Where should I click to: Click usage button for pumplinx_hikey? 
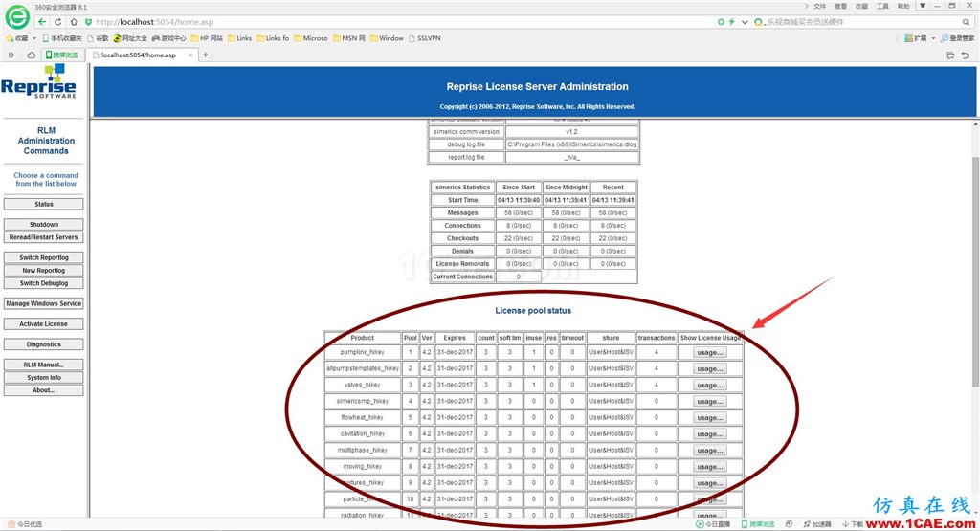tap(710, 353)
